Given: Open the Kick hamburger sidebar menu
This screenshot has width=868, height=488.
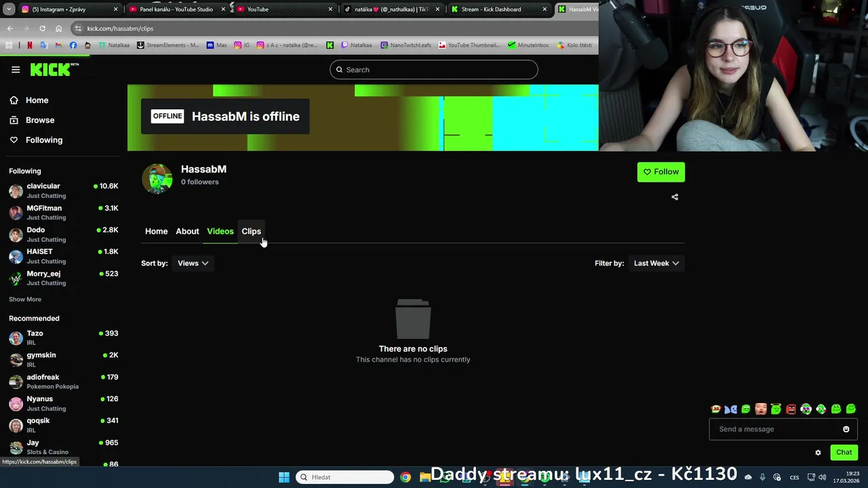Looking at the screenshot, I should 16,69.
